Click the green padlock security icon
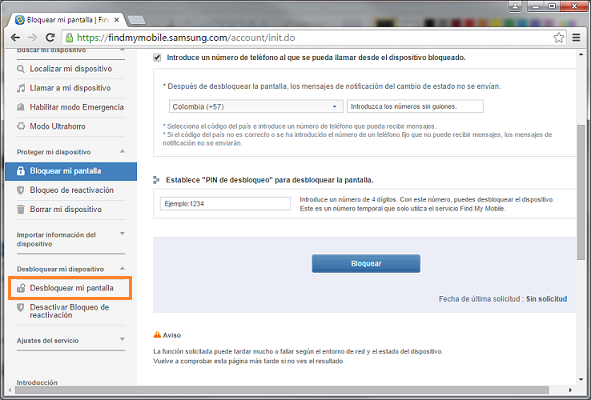 [x=69, y=38]
